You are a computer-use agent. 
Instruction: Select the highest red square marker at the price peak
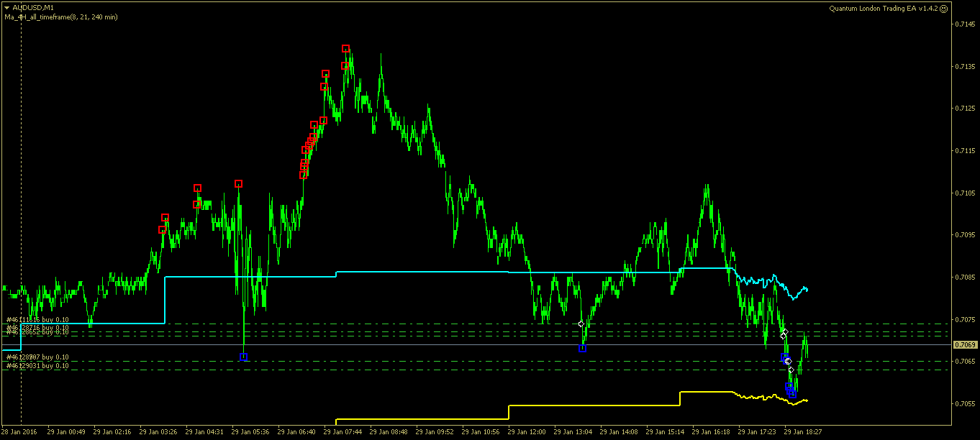[346, 49]
